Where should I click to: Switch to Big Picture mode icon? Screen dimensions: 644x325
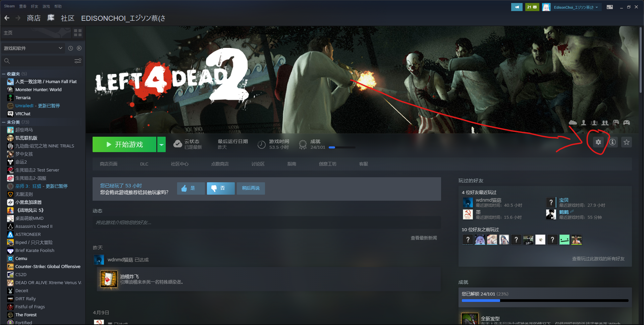coord(610,7)
